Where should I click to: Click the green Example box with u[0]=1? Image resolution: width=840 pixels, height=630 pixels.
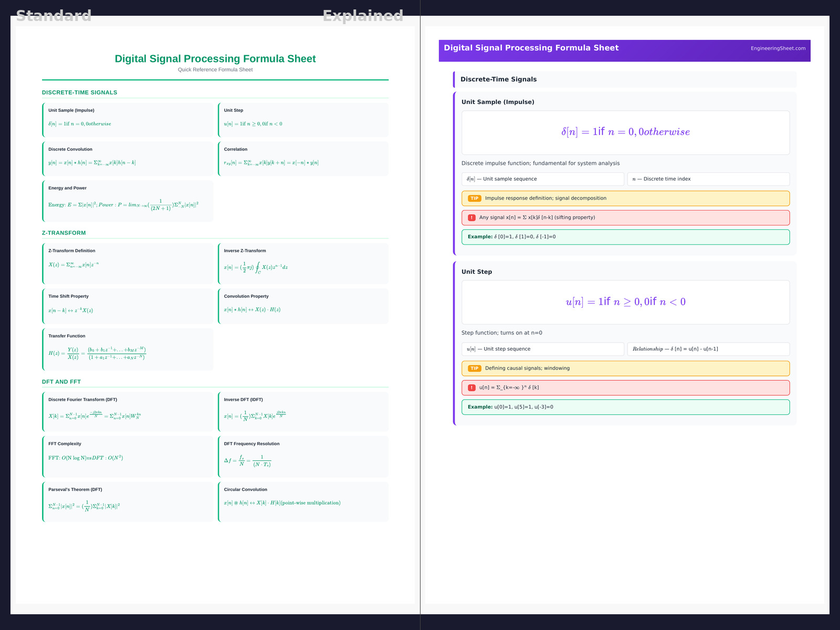[625, 407]
